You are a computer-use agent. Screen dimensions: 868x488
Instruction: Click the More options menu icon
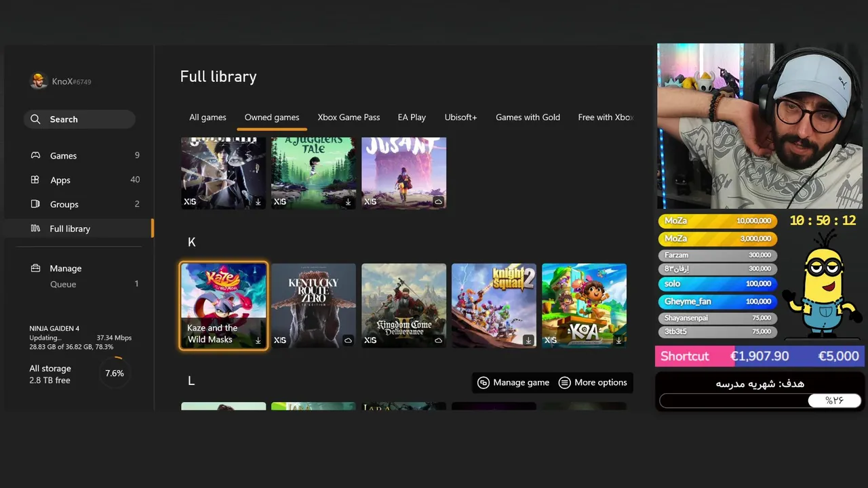pos(564,382)
